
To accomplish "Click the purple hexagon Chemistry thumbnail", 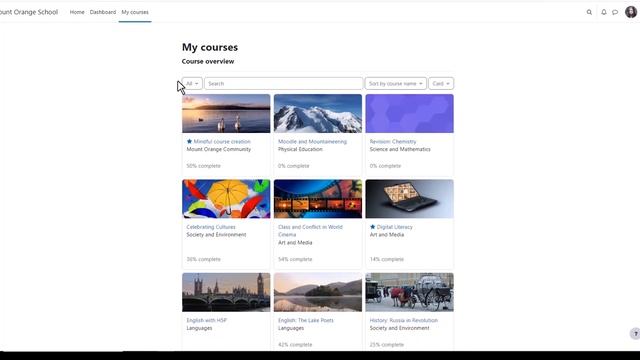I will (409, 113).
